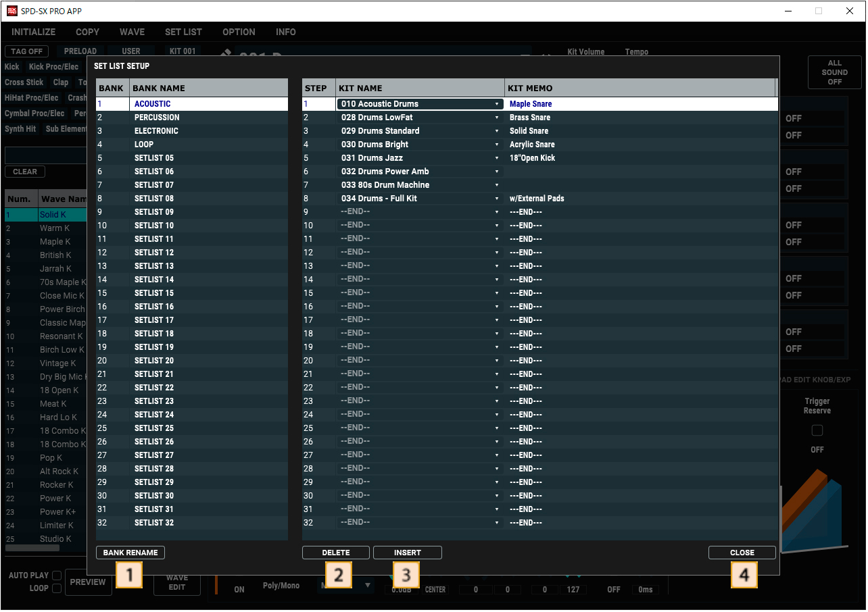Select the PERCUSSION bank row
Viewport: 868px width, 612px height.
click(157, 118)
